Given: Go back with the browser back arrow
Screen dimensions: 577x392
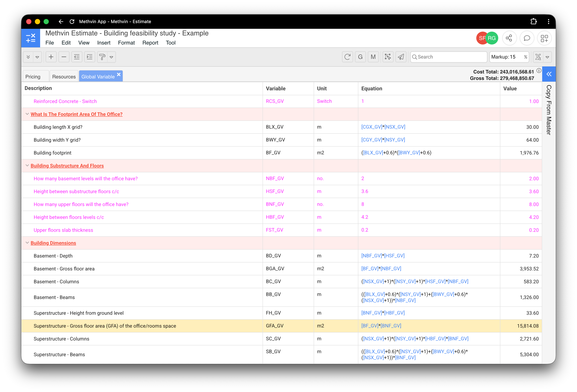Looking at the screenshot, I should tap(61, 22).
